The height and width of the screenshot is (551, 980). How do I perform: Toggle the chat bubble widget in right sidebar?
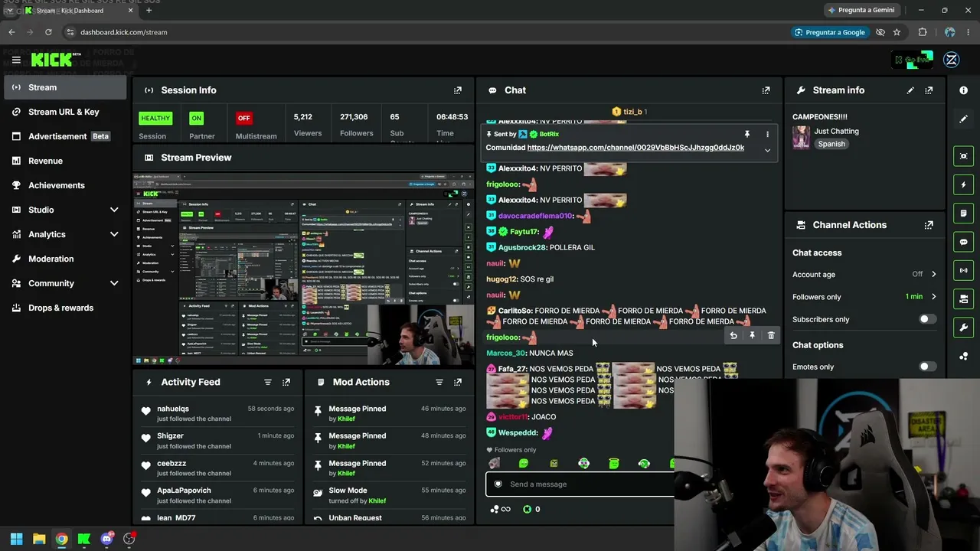point(964,242)
